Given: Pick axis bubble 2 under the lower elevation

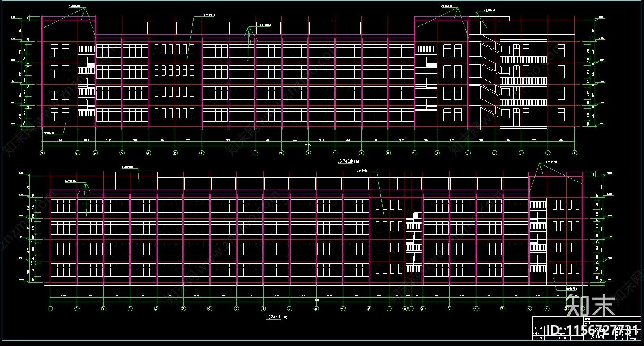Looking at the screenshot, I should 77,309.
